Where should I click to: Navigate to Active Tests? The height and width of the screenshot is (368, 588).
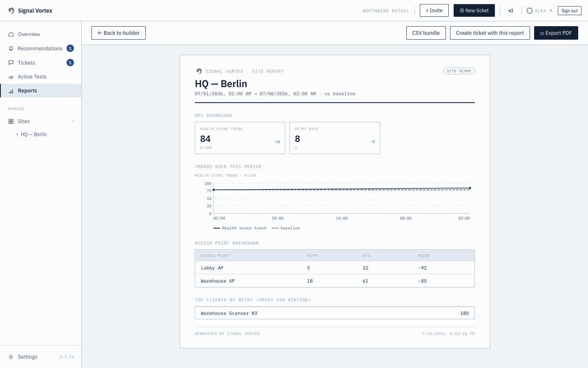coord(41,77)
